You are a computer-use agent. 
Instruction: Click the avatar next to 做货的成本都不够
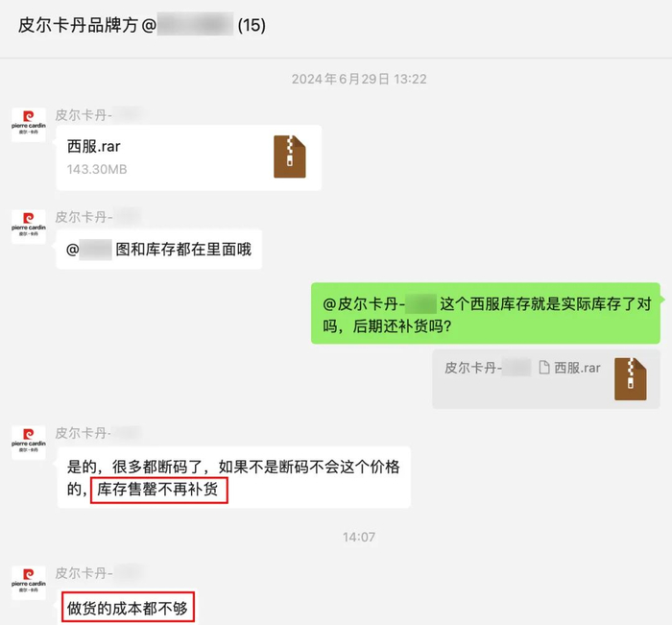pyautogui.click(x=28, y=583)
